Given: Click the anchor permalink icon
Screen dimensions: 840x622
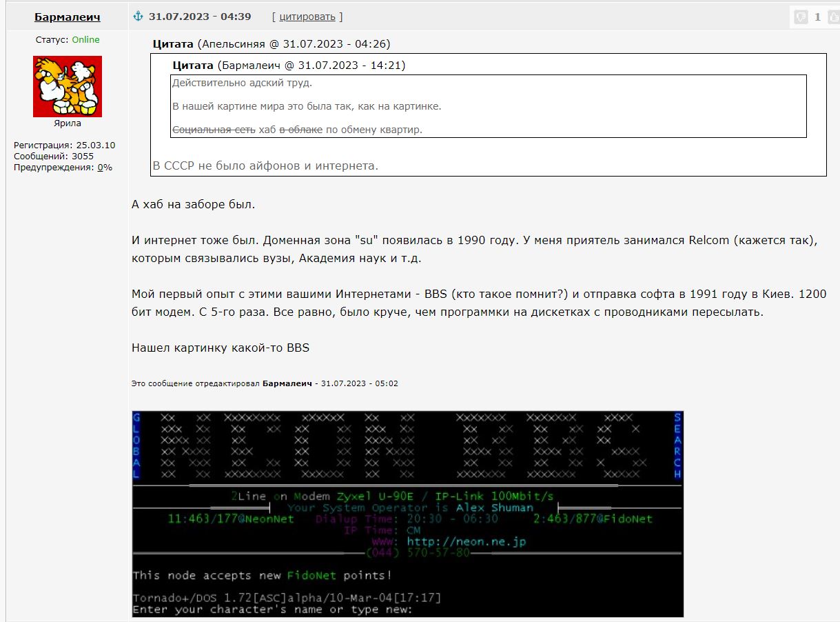Looking at the screenshot, I should coord(138,17).
